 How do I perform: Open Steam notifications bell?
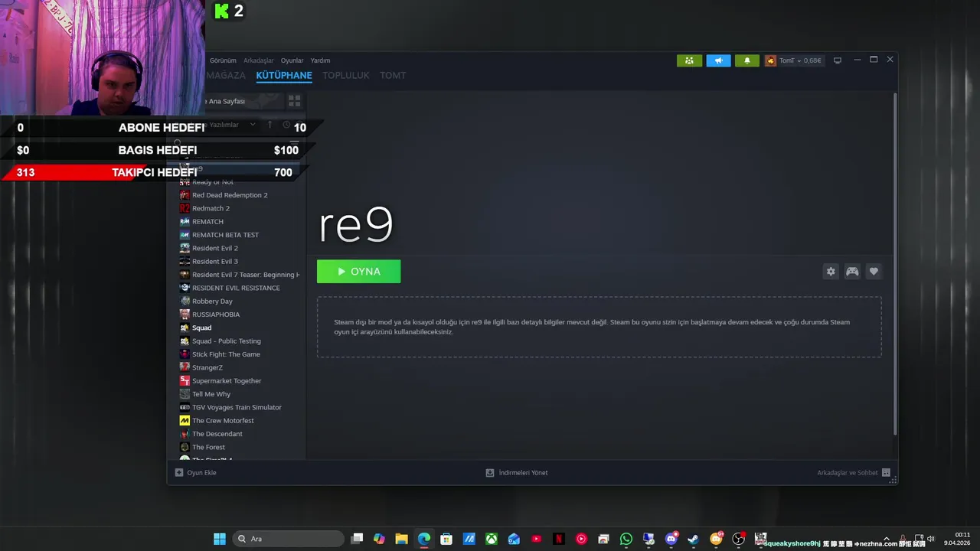747,60
